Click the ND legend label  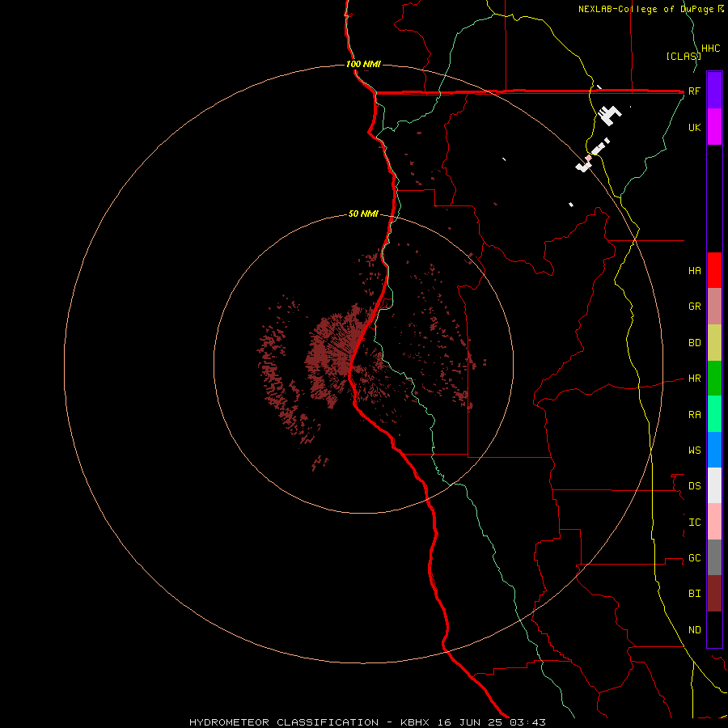coord(694,630)
